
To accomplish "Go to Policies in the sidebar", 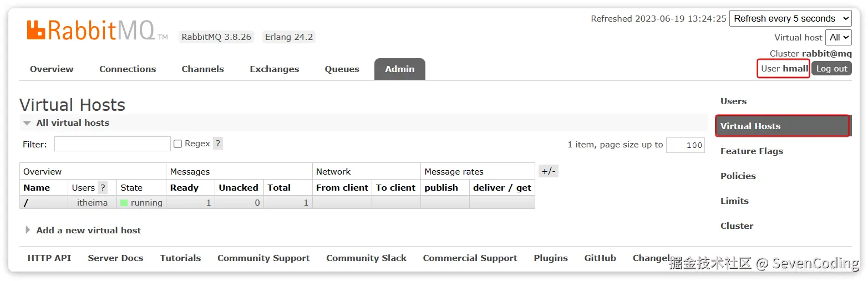I will (x=738, y=176).
